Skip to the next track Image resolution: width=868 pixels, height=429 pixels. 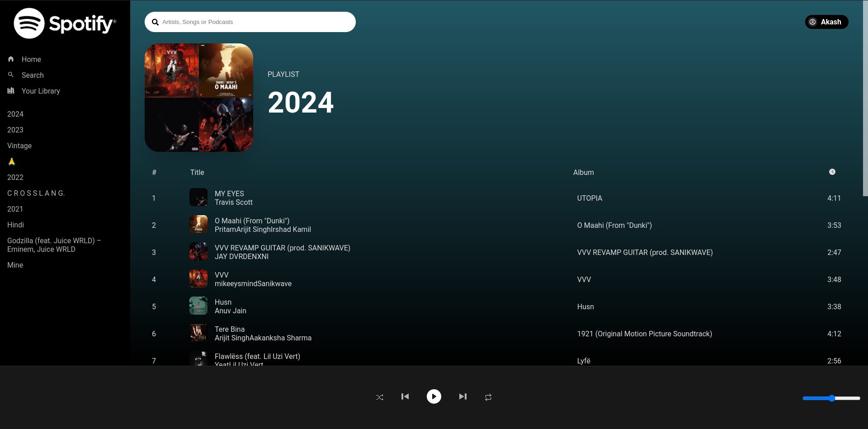point(463,396)
